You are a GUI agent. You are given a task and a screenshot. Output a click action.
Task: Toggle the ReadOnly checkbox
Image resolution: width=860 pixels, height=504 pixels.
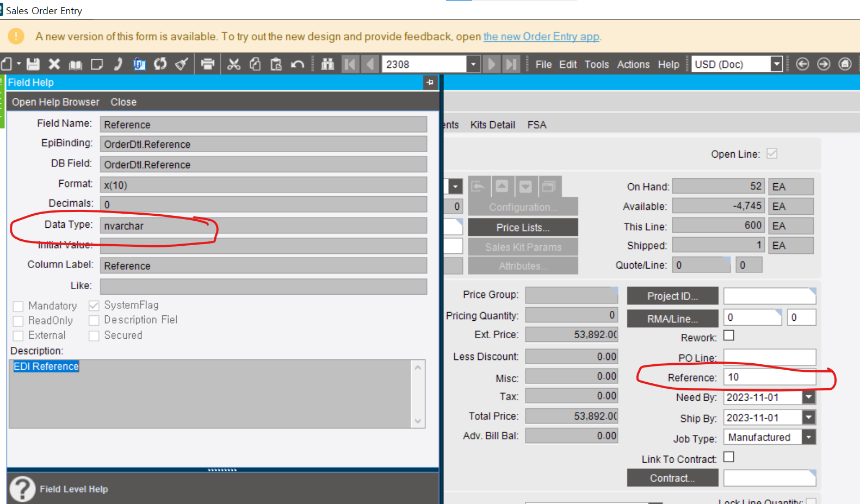tap(18, 321)
